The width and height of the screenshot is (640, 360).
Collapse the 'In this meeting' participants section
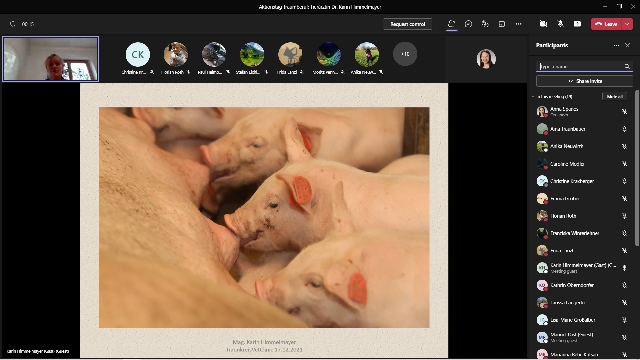point(533,97)
